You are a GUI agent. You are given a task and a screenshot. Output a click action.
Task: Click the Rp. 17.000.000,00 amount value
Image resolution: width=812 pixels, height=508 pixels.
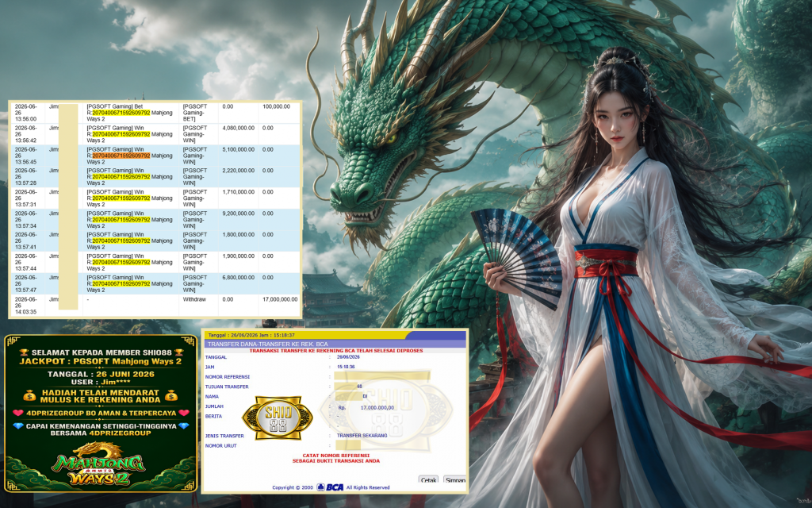pyautogui.click(x=366, y=408)
